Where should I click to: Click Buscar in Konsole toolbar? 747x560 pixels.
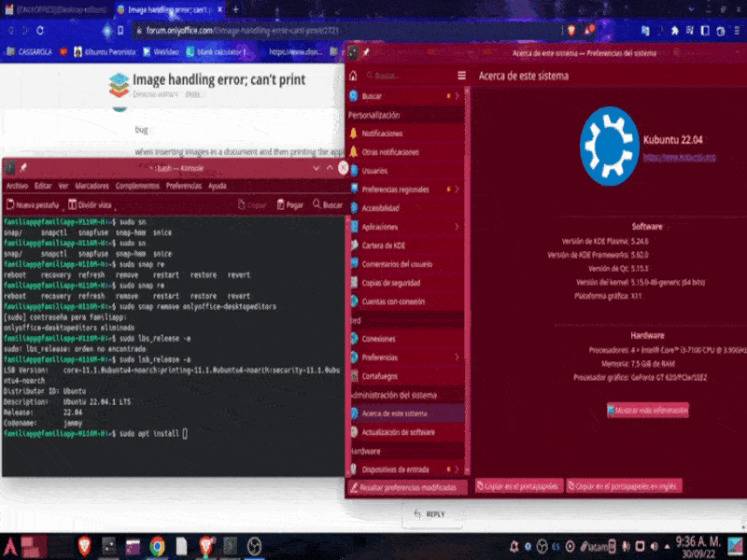(328, 204)
